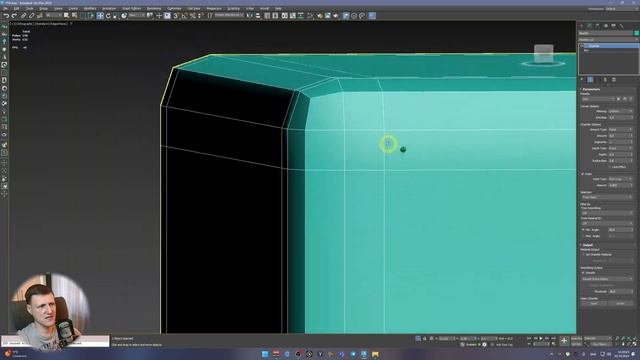Open the Depth Type dropdown
The image size is (640, 360).
tap(620, 148)
